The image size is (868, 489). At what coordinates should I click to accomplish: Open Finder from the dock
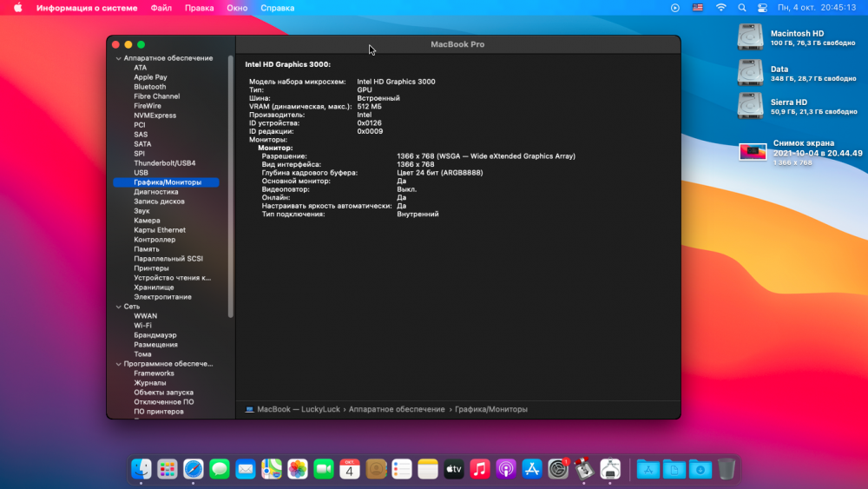coord(141,469)
